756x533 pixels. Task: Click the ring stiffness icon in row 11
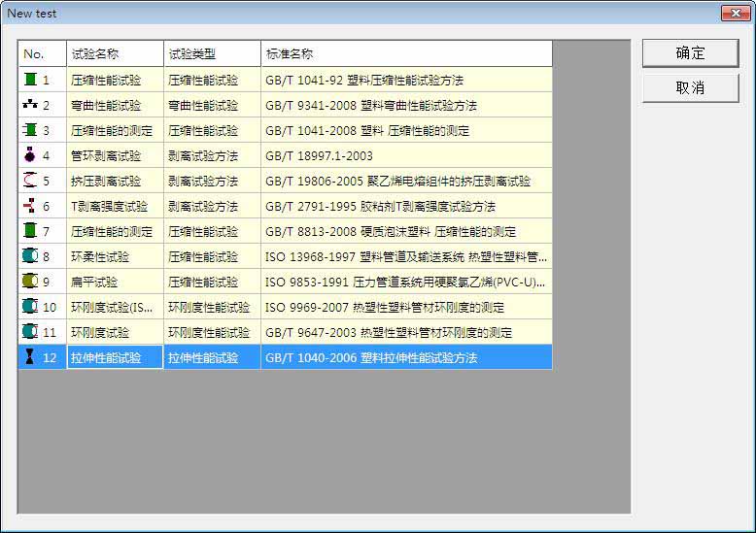(x=30, y=333)
